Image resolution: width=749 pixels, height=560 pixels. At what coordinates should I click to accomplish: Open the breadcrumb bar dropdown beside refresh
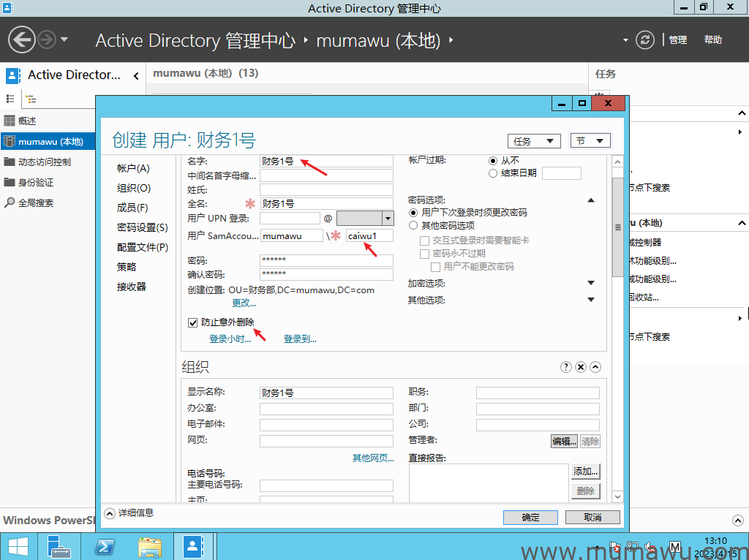click(625, 40)
